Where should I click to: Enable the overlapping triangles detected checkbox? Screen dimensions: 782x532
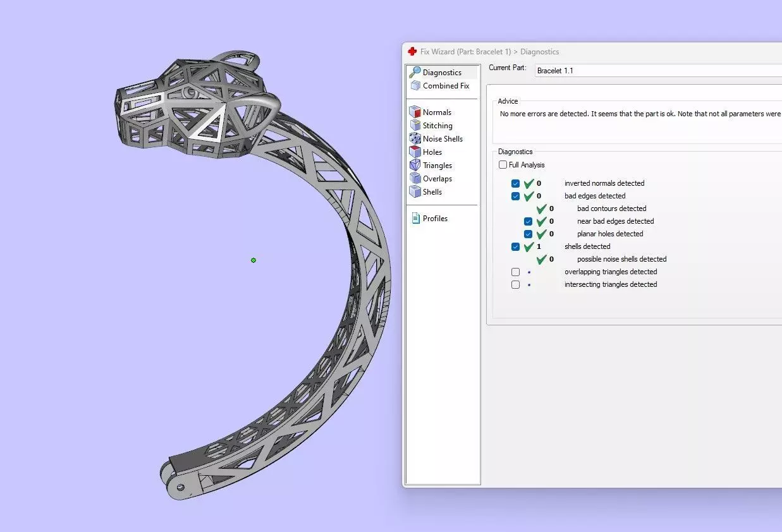[515, 272]
